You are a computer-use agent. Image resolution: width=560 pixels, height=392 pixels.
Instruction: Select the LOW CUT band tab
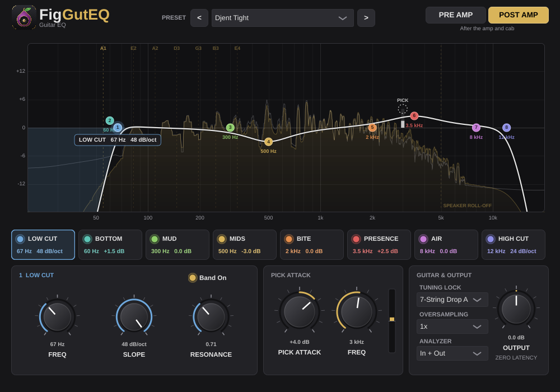pyautogui.click(x=43, y=245)
